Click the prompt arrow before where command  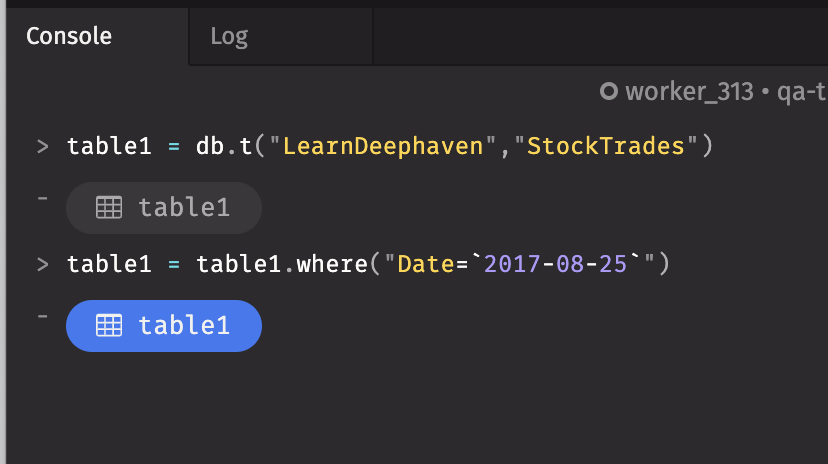coord(43,264)
